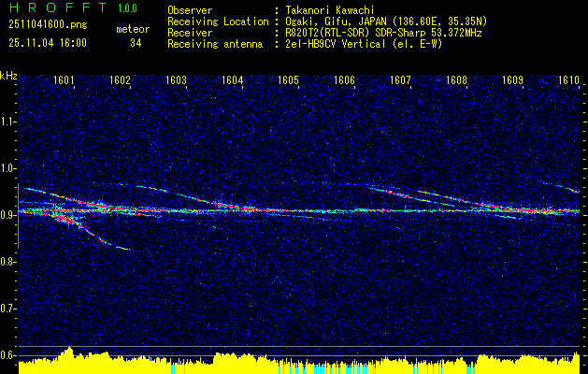Viewport: 588px width, 374px height.
Task: Click the meteor label
Action: (133, 29)
